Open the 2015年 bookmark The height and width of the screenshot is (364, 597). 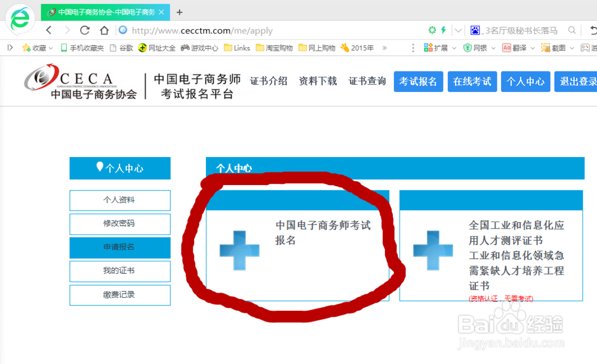pyautogui.click(x=357, y=48)
